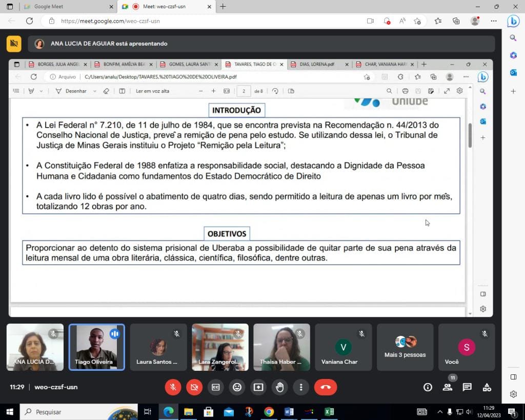Open a new browser tab

(223, 6)
